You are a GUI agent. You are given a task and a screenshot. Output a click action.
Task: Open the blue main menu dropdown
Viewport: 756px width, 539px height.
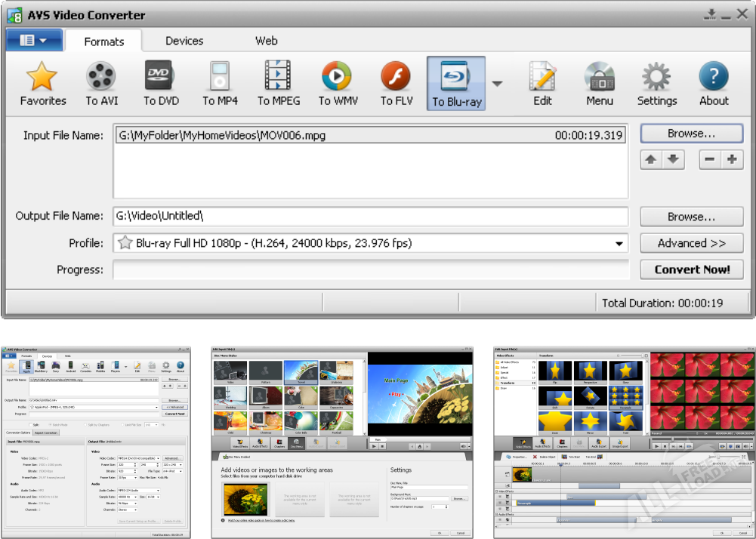[x=33, y=40]
